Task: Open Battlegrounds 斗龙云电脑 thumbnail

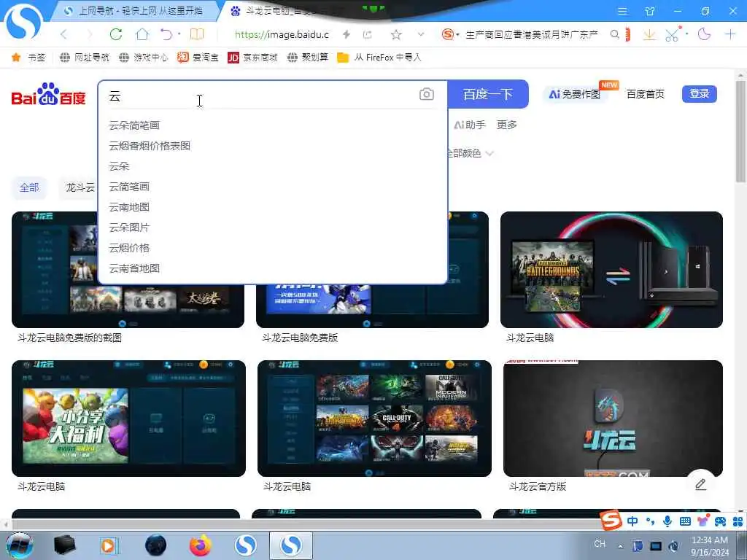Action: coord(611,270)
